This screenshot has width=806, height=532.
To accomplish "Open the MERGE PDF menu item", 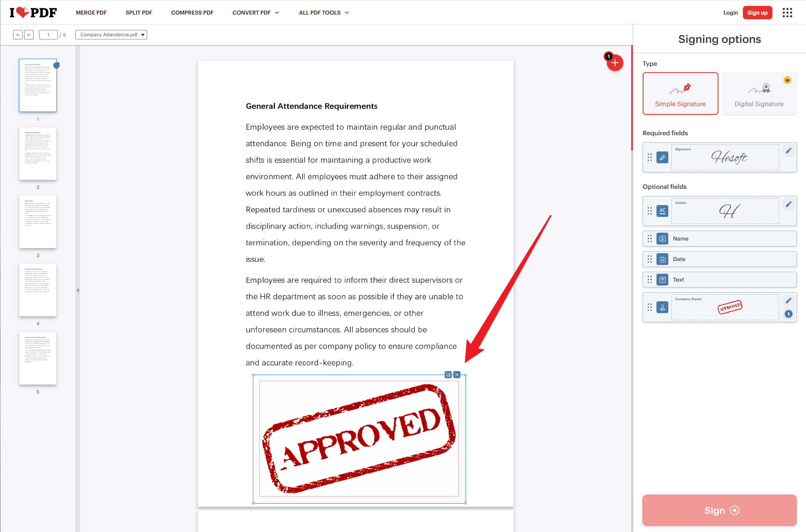I will [91, 12].
